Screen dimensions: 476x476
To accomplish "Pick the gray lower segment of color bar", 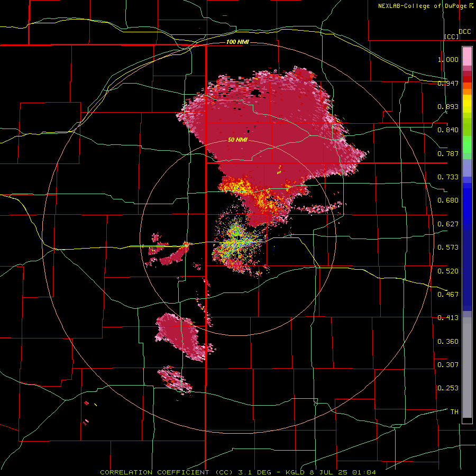I will (467, 368).
